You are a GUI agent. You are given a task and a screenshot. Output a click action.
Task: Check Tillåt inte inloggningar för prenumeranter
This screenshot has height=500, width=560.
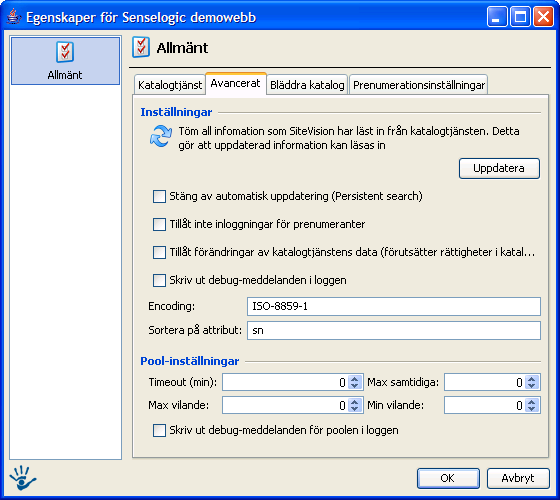tap(159, 224)
